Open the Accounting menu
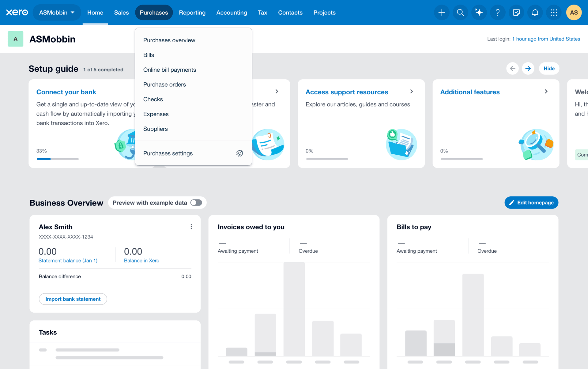This screenshot has height=369, width=588. tap(232, 13)
